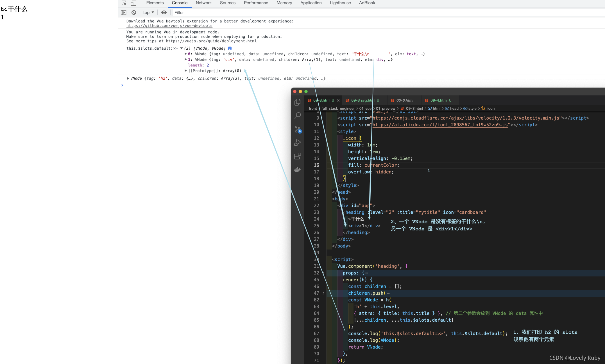Open the VS Code Search icon
The image size is (605, 364).
pos(297,116)
